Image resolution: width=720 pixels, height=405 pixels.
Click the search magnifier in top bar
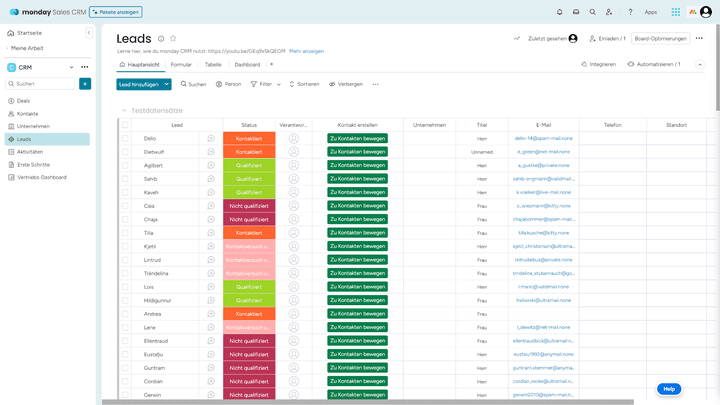pos(593,12)
